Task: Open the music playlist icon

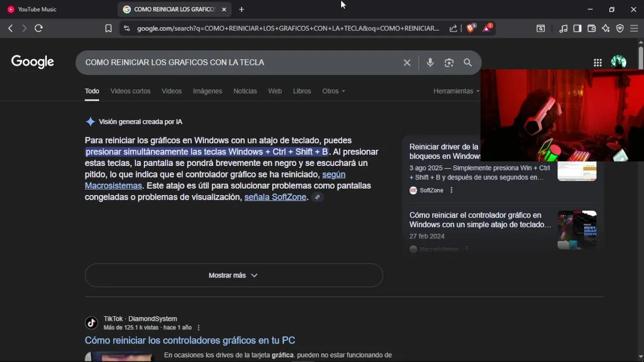Action: 563,29
